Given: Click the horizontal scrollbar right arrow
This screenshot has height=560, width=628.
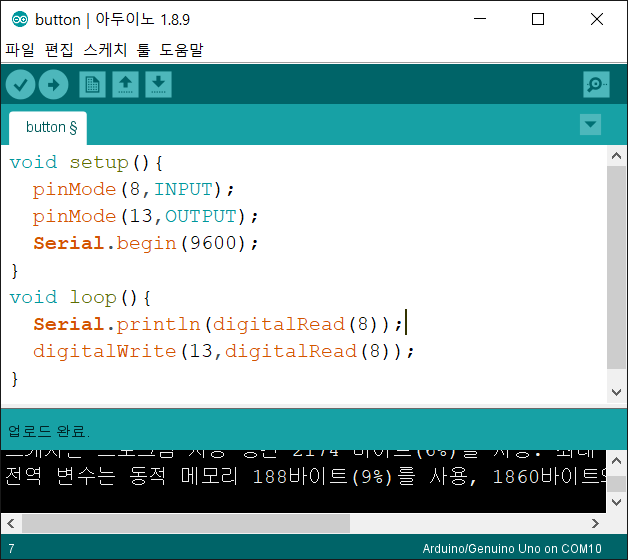Looking at the screenshot, I should pyautogui.click(x=596, y=523).
